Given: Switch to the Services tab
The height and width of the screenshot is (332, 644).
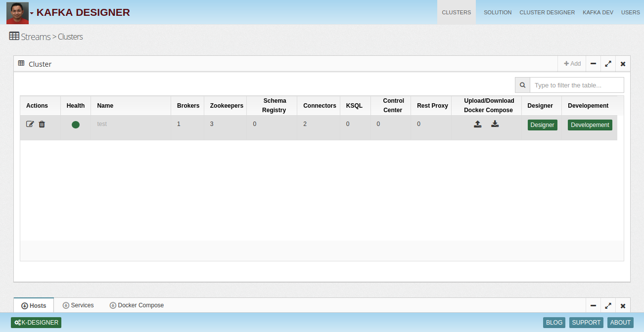Looking at the screenshot, I should (78, 305).
